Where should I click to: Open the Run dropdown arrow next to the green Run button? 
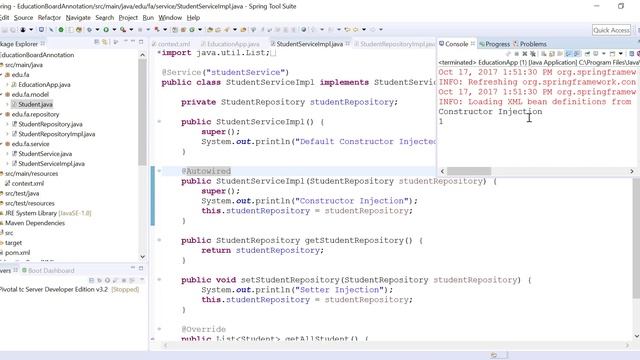114,30
